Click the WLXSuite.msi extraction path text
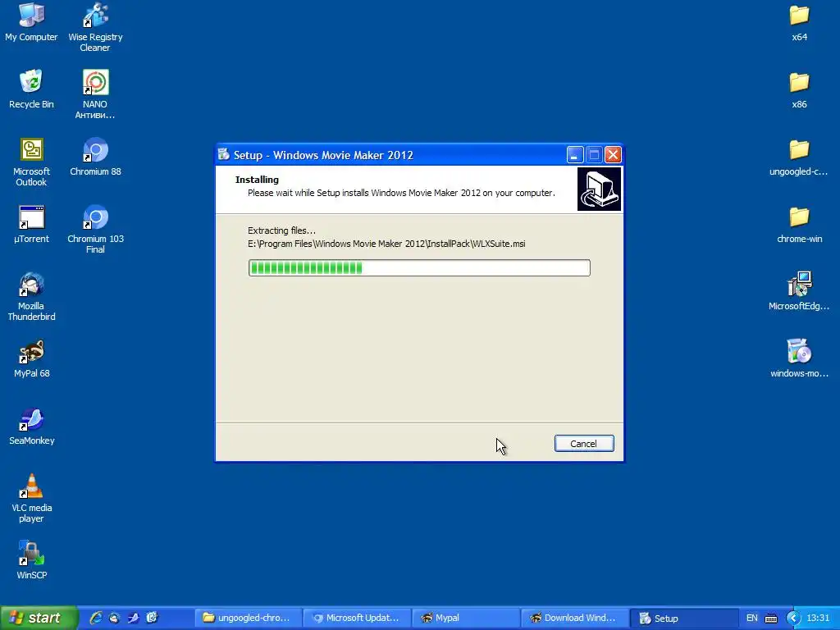840x630 pixels. coord(386,244)
